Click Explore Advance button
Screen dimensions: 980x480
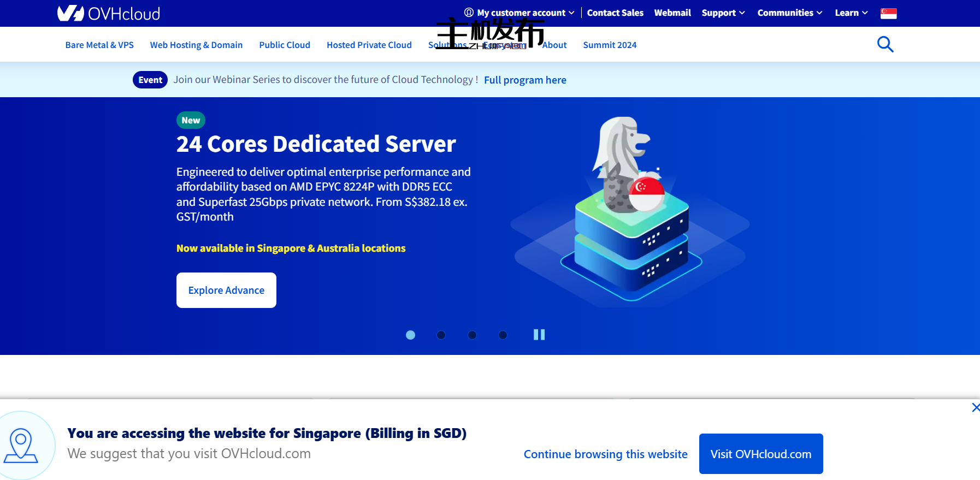[226, 290]
